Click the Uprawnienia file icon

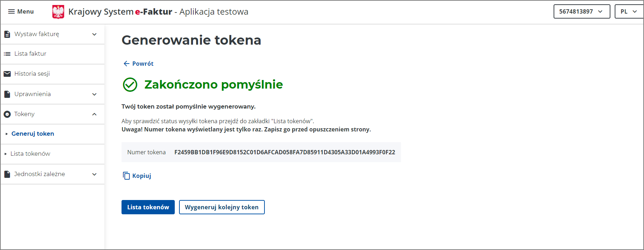(x=7, y=94)
